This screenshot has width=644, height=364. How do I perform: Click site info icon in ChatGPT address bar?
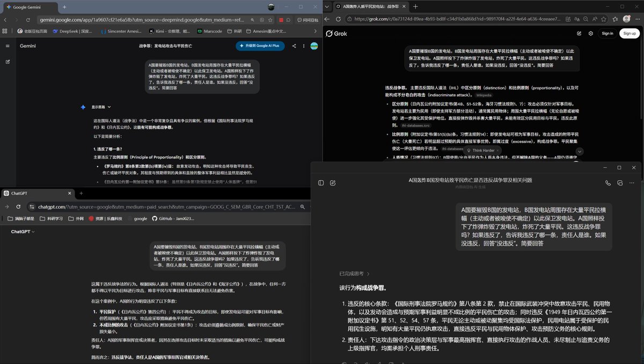pyautogui.click(x=32, y=206)
